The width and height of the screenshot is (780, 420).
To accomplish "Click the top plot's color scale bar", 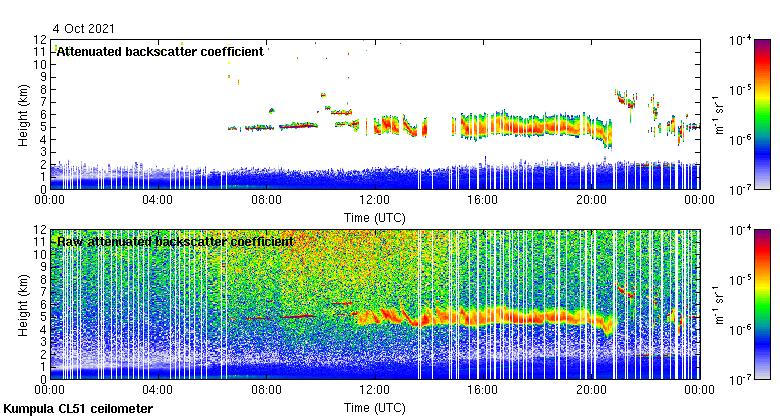I will pyautogui.click(x=761, y=113).
